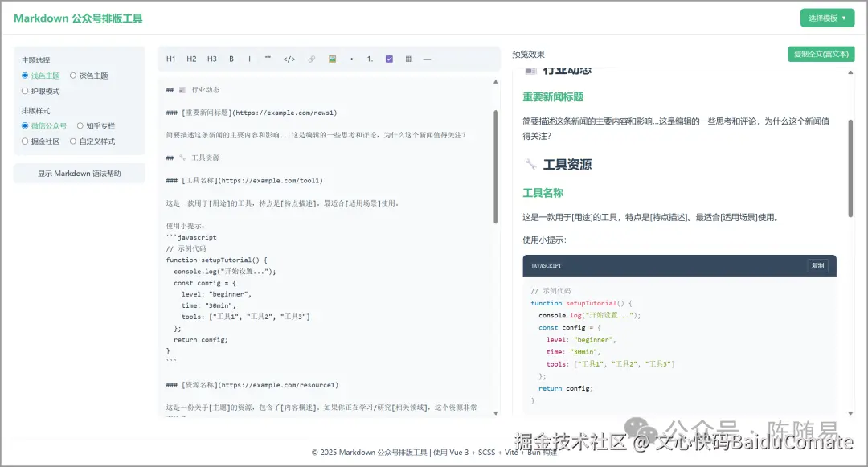Viewport: 868px width, 467px height.
Task: Open the 工具名称 link in preview
Action: pos(542,193)
